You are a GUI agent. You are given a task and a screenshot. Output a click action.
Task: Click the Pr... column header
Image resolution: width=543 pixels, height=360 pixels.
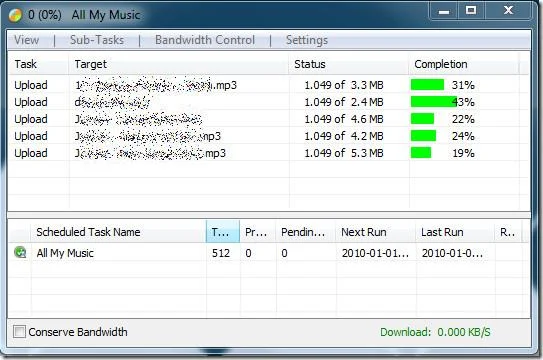tap(258, 232)
